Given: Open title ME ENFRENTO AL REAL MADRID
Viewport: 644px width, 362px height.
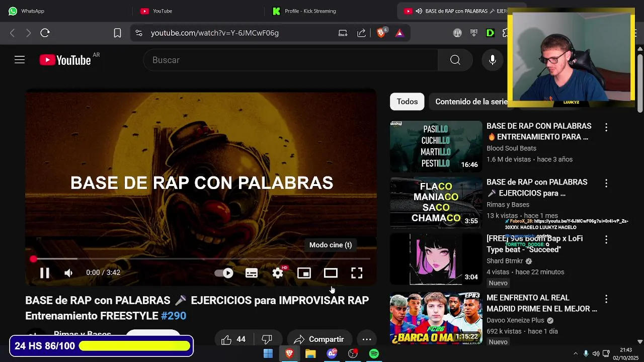Looking at the screenshot, I should point(542,303).
